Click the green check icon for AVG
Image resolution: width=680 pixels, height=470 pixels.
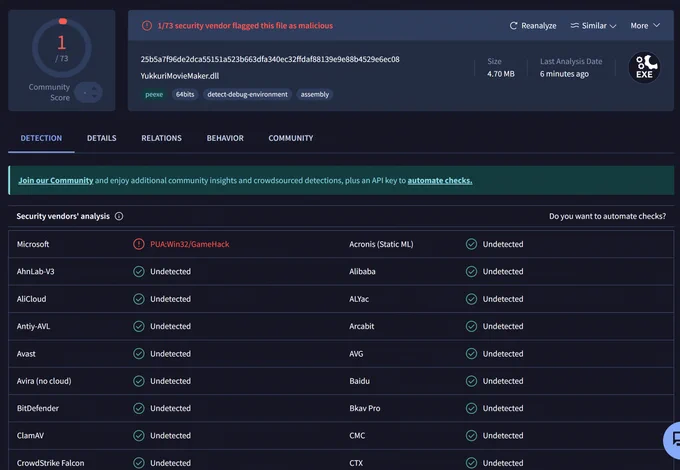pyautogui.click(x=471, y=354)
